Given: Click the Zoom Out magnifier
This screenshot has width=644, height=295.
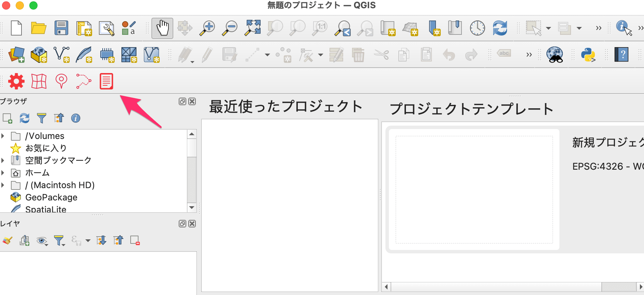Looking at the screenshot, I should click(230, 28).
